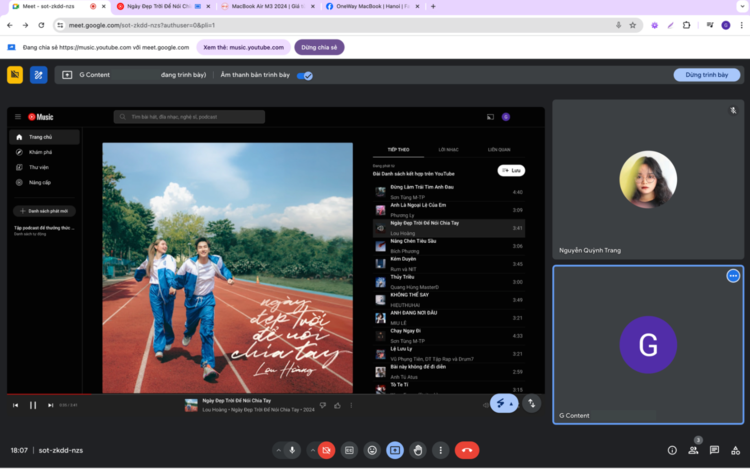Click the yellow hide-presentation icon
Image resolution: width=750 pixels, height=469 pixels.
15,75
